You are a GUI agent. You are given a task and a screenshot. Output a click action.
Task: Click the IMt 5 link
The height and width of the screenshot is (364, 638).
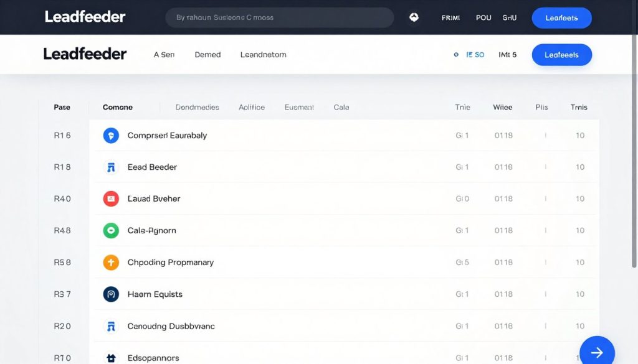pos(507,54)
